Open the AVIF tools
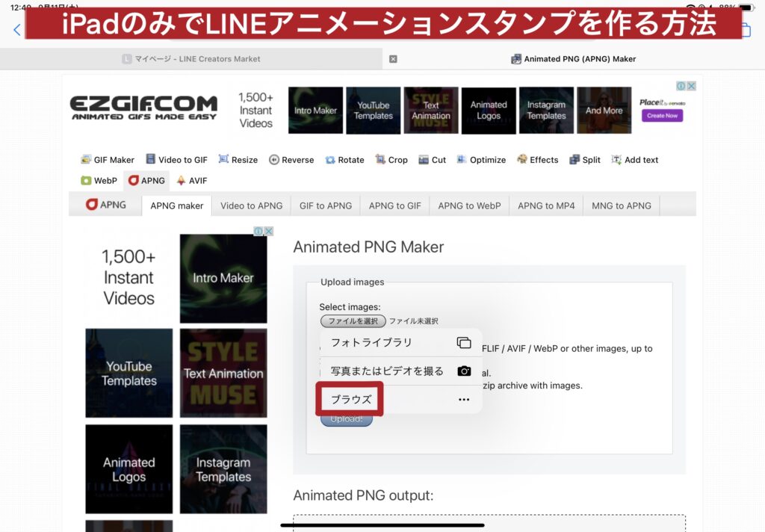The width and height of the screenshot is (765, 532). point(192,181)
